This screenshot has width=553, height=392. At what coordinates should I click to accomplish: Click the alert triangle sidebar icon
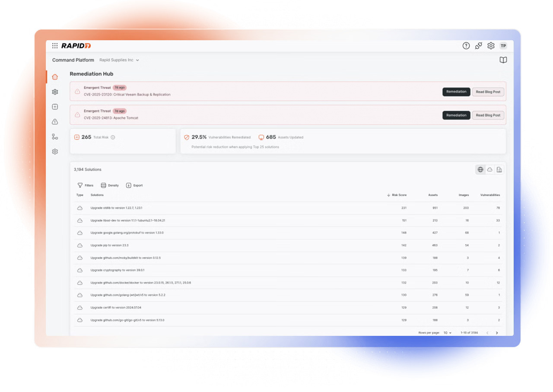coord(55,122)
